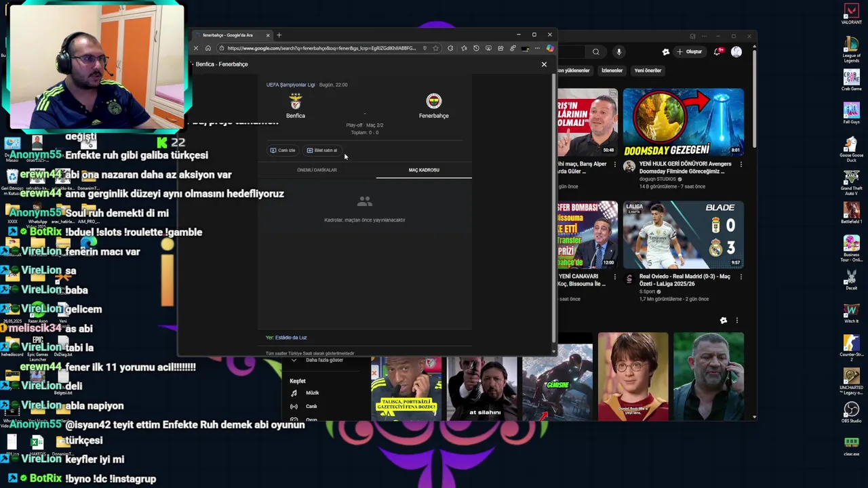Open Uncharted Legacy desktop icon
Image resolution: width=868 pixels, height=488 pixels.
pos(851,381)
